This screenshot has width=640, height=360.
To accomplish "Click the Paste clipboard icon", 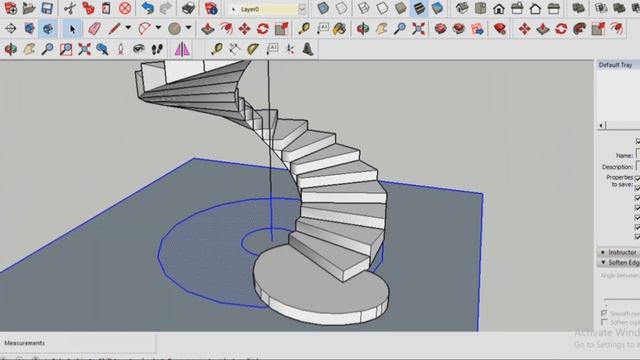I will click(106, 8).
